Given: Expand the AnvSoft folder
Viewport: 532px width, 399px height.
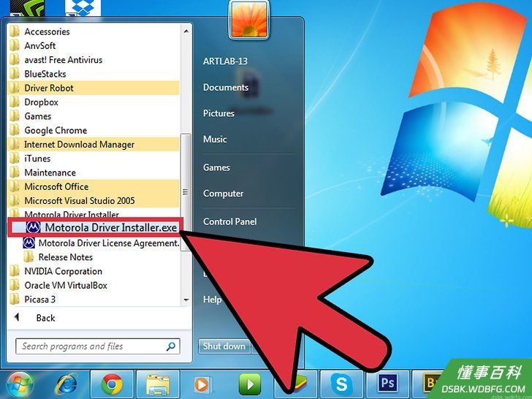Looking at the screenshot, I should [94, 46].
